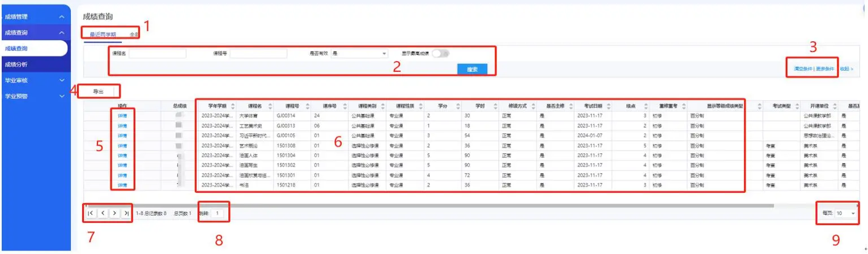Toggle the 显示最高成绩 switch

click(x=440, y=53)
